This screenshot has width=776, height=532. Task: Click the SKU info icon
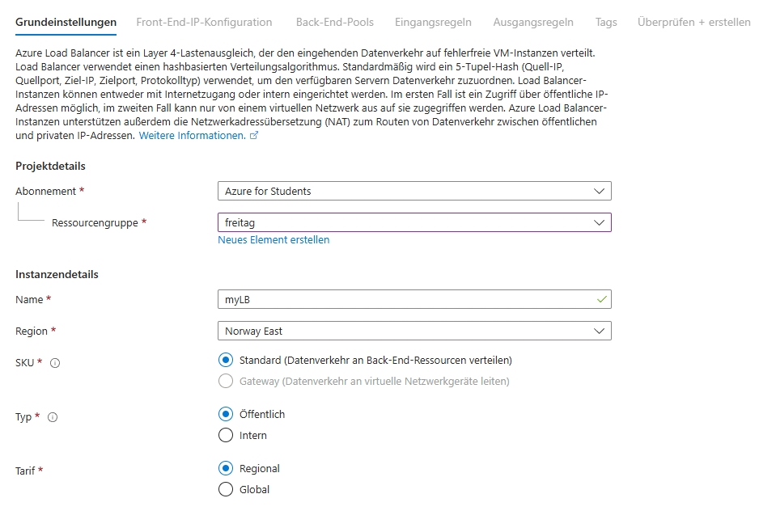pos(55,363)
